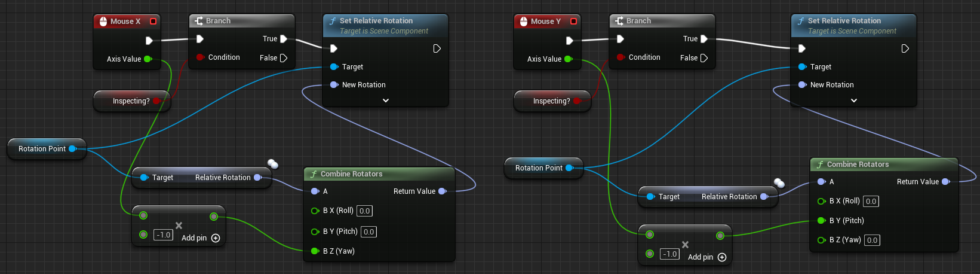Click the red delegate pin on Mouse X
The image size is (980, 274).
[x=153, y=21]
